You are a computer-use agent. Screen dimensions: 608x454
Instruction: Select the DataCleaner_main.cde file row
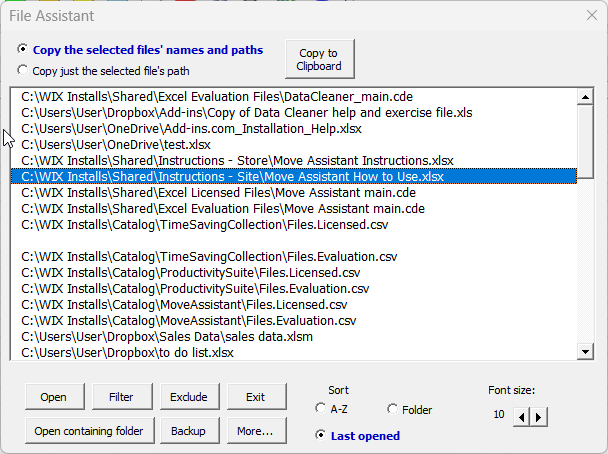coord(294,97)
